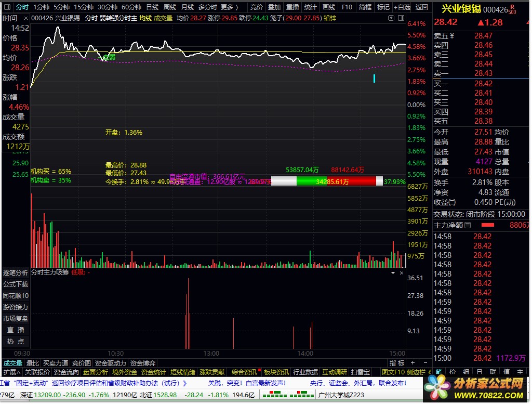This screenshot has height=404, width=532.
Task: Click the panel layout icon in chart header
Action: 401,18
